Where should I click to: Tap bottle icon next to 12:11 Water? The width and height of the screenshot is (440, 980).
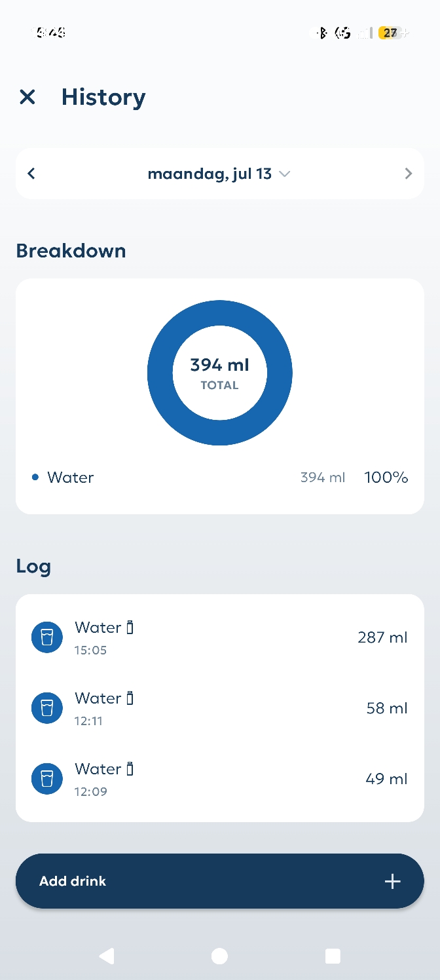pos(130,698)
